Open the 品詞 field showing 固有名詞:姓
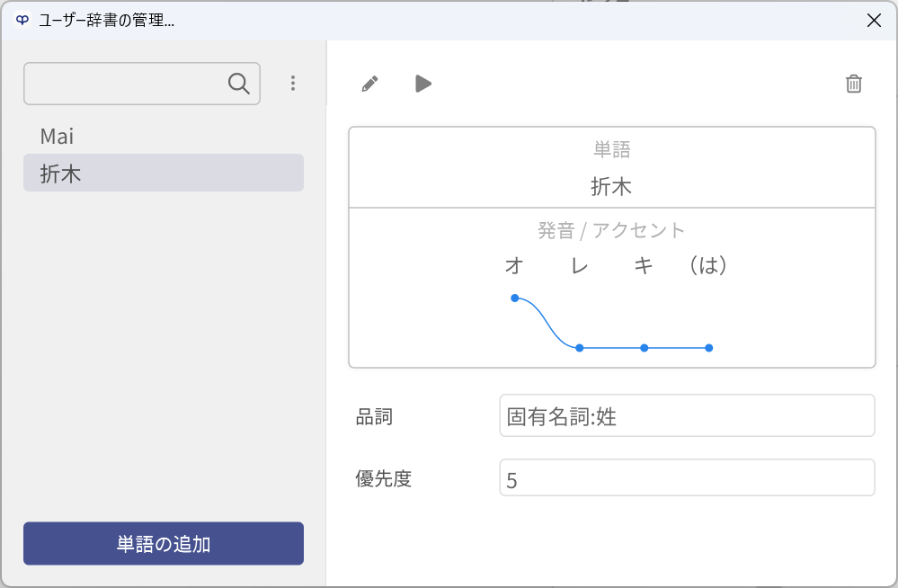Image resolution: width=898 pixels, height=588 pixels. [x=687, y=415]
